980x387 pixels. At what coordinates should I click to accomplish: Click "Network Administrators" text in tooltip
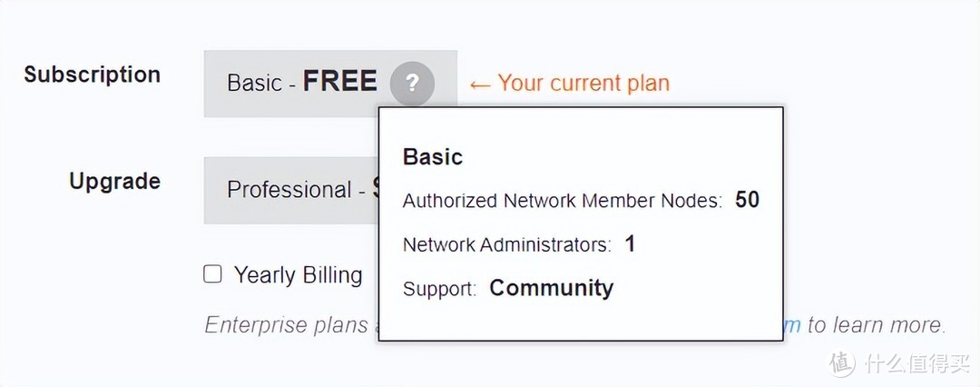(506, 244)
